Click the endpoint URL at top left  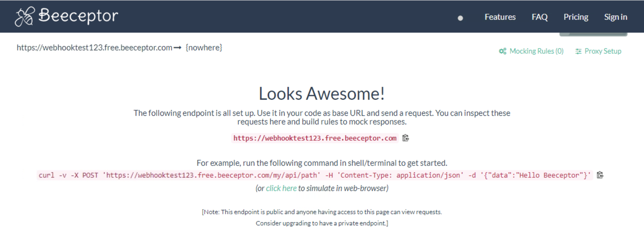[94, 47]
